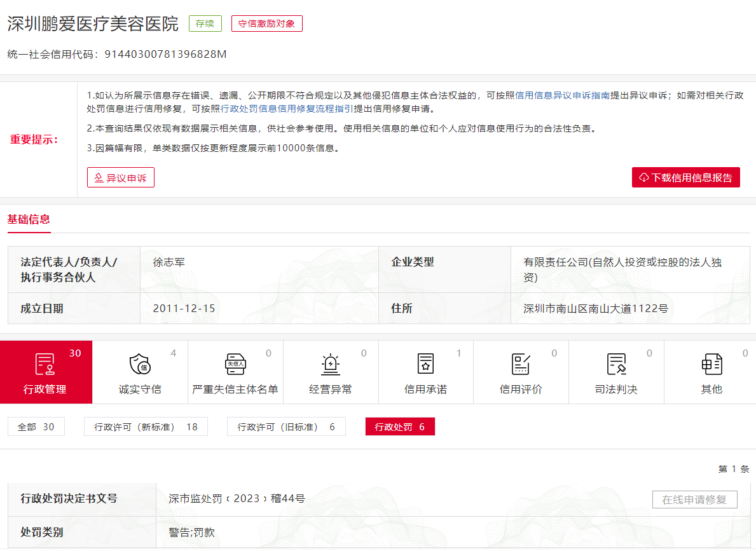This screenshot has height=551, width=756.
Task: Show 行政许可（旧标准）6 records
Action: [286, 427]
